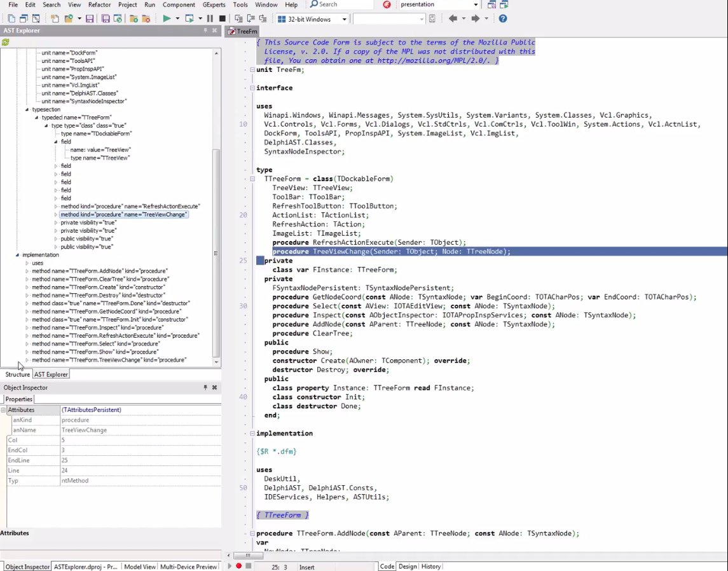
Task: Collapse the Attributes property group
Action: 3,410
